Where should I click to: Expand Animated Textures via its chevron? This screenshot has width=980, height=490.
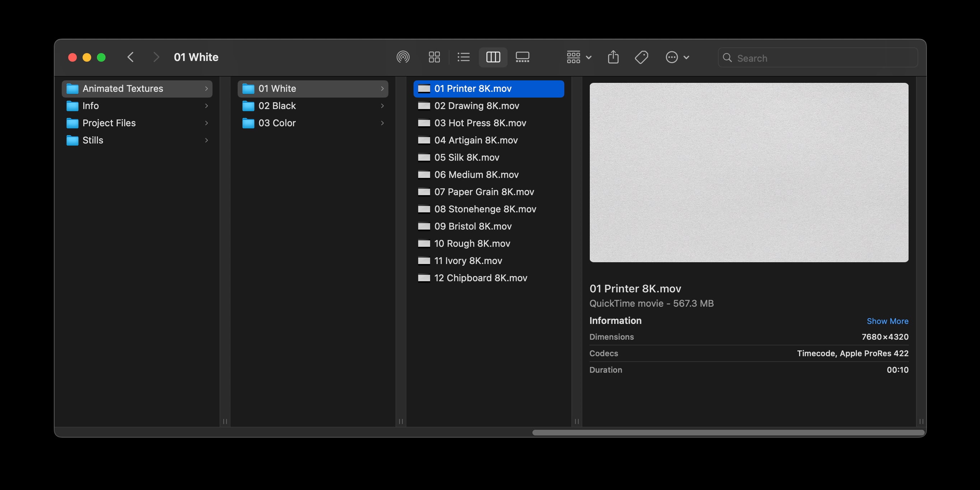(206, 89)
